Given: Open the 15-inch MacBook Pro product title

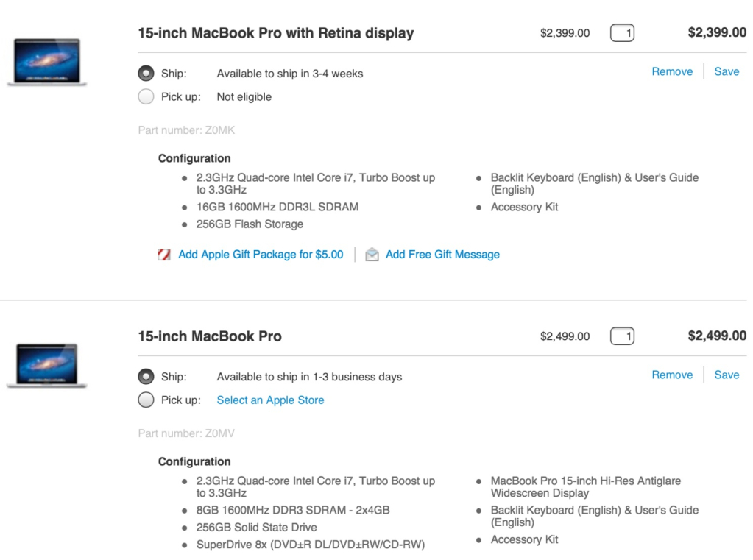Looking at the screenshot, I should coord(210,336).
